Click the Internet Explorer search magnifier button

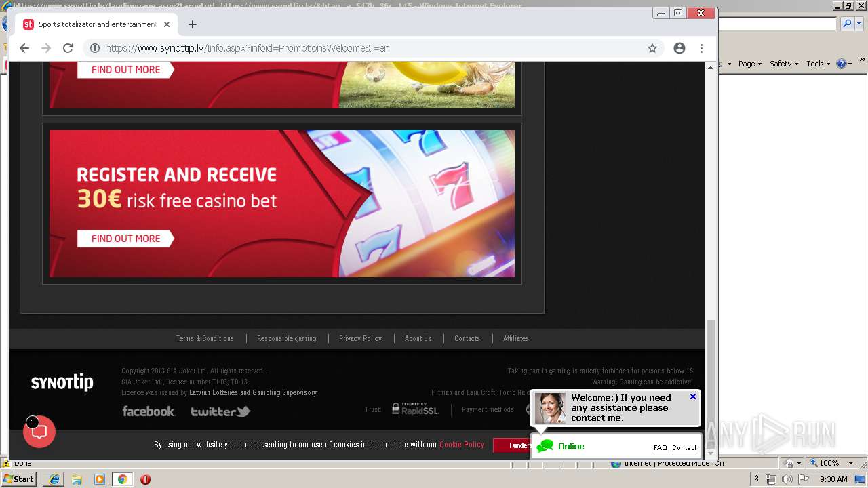pos(847,24)
